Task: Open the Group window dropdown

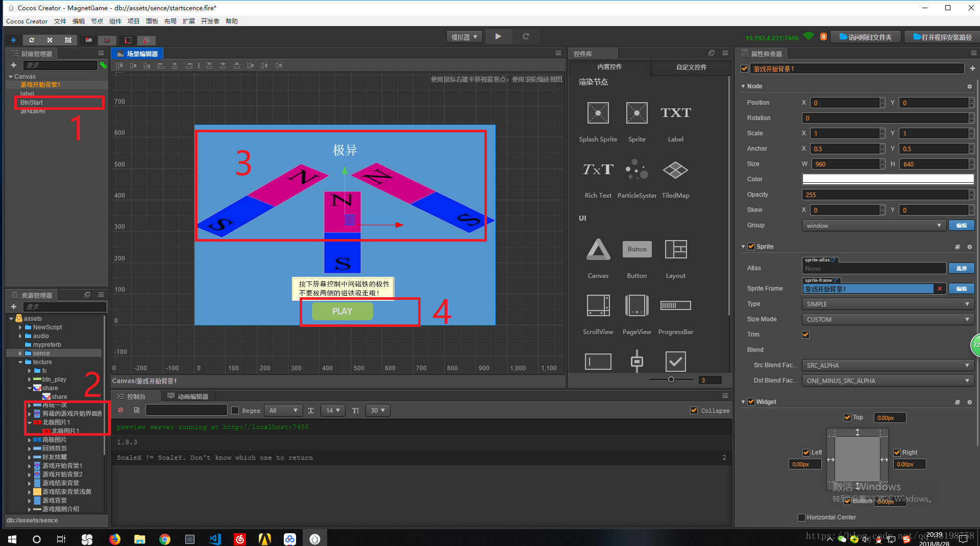Action: point(874,226)
